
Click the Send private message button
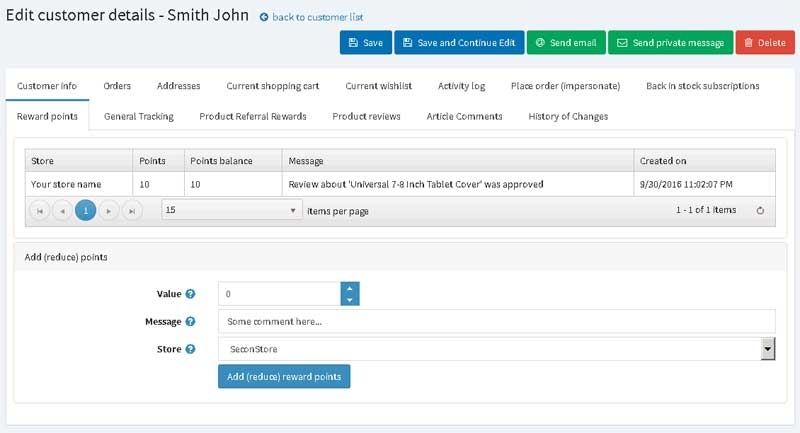pos(670,43)
